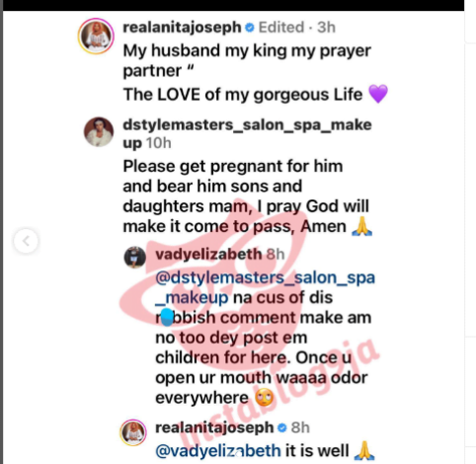Click the 10h timestamp on dstylemasters comment
476x464 pixels.
tap(159, 143)
